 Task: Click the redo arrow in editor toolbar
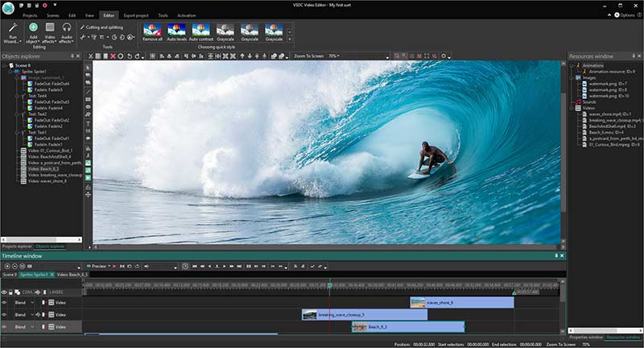tap(137, 56)
